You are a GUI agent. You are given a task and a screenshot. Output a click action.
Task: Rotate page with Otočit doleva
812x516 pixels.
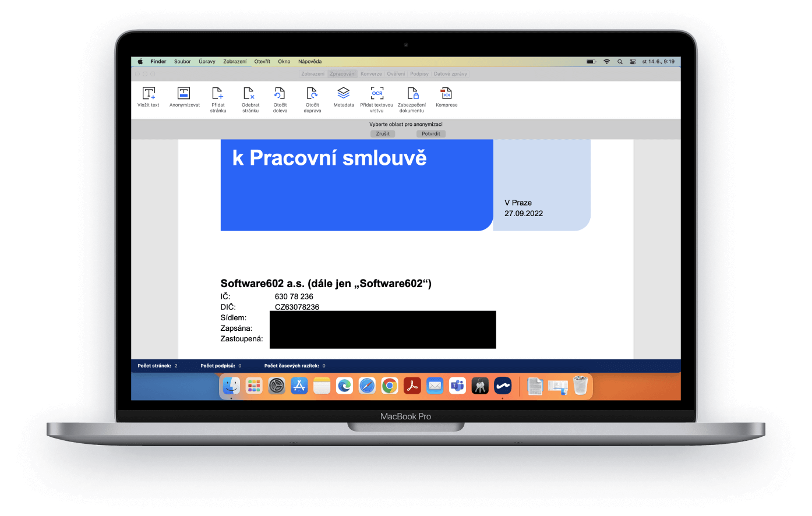280,99
